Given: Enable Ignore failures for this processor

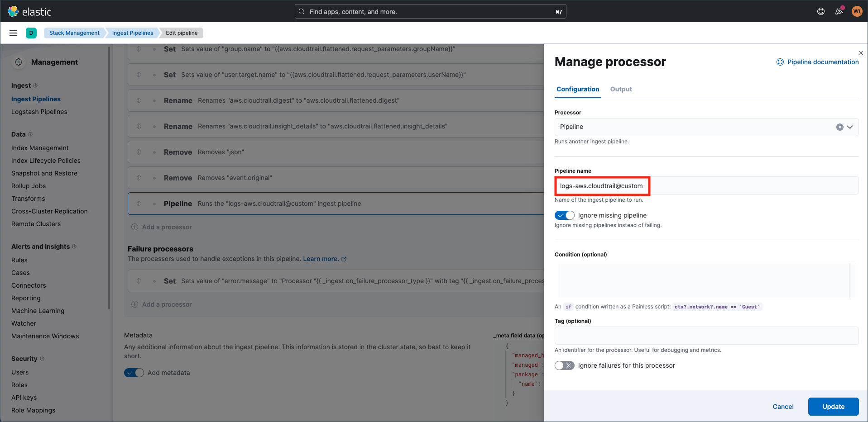Looking at the screenshot, I should tap(564, 365).
